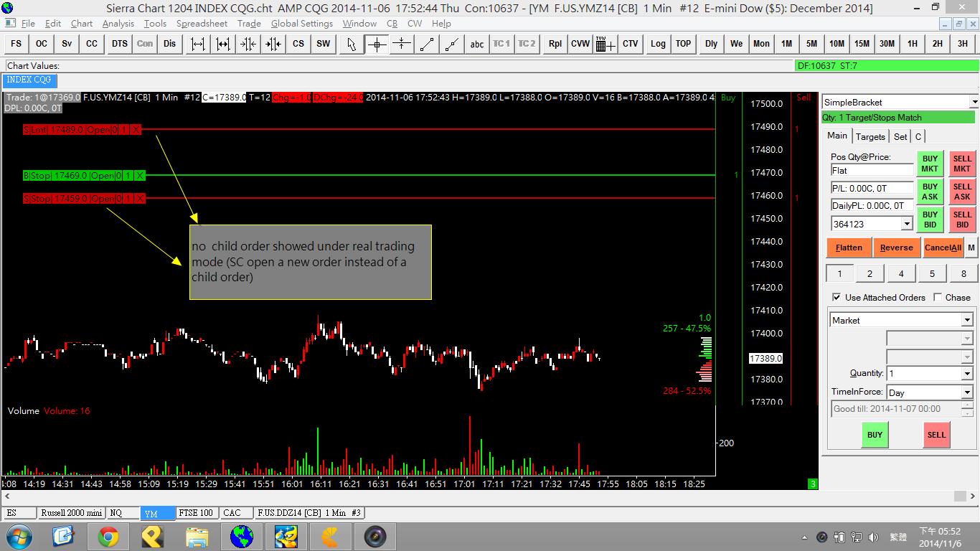Cancel the B Stop 17469.0 order X

click(140, 176)
